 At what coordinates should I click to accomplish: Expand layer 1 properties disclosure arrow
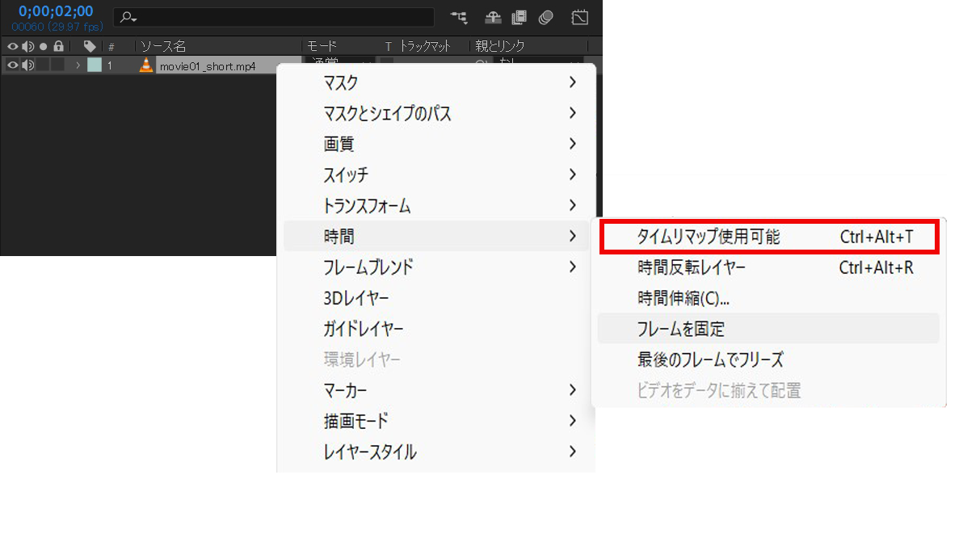click(78, 65)
